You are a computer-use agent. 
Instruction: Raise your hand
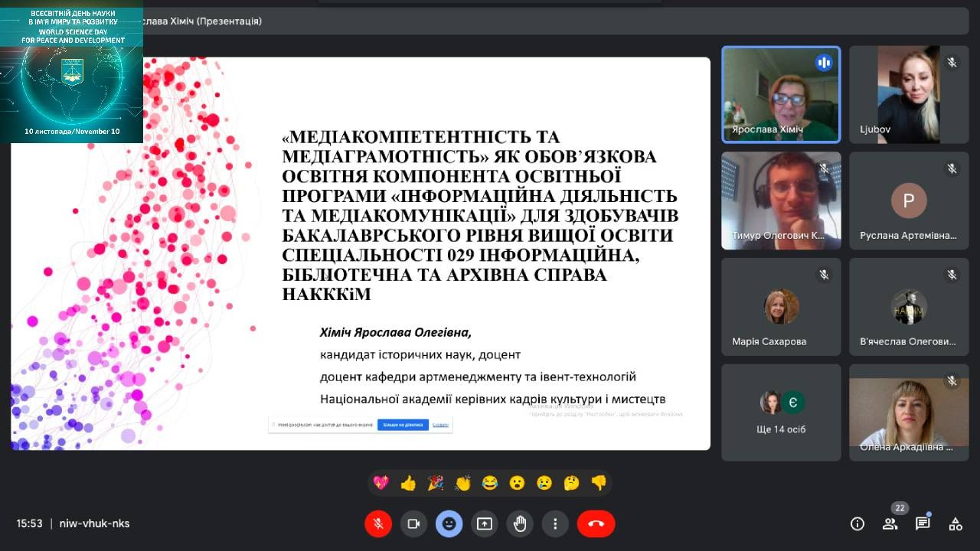click(520, 523)
